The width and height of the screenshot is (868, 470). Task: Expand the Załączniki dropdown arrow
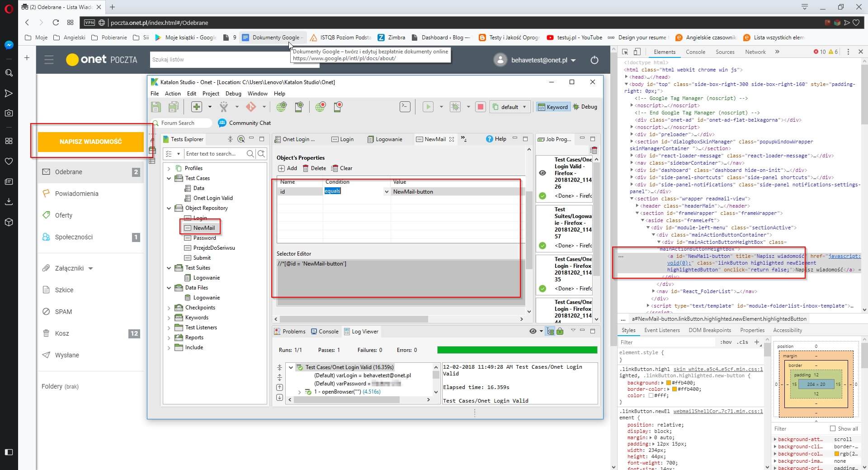click(x=91, y=268)
